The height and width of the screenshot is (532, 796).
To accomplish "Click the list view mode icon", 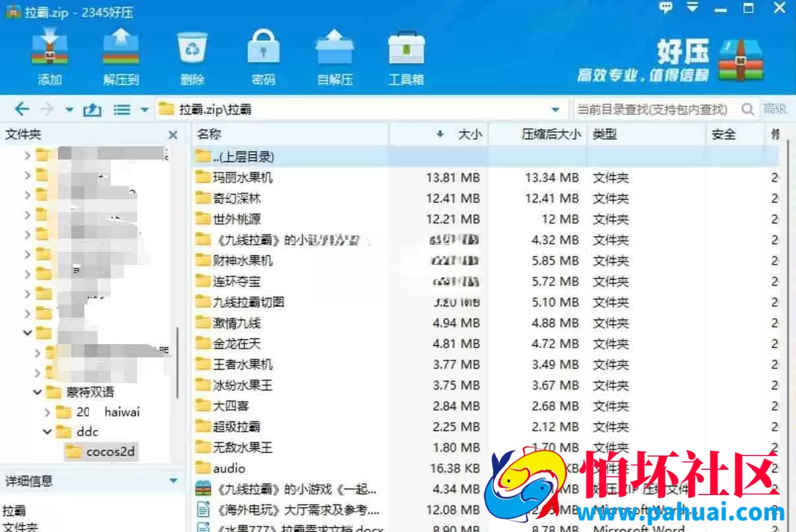I will pyautogui.click(x=121, y=109).
